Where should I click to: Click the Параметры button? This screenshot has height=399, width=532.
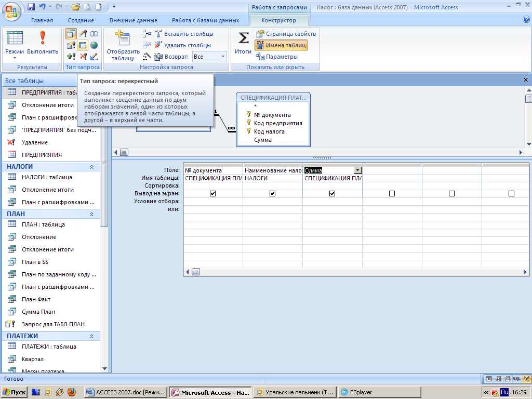tap(277, 57)
